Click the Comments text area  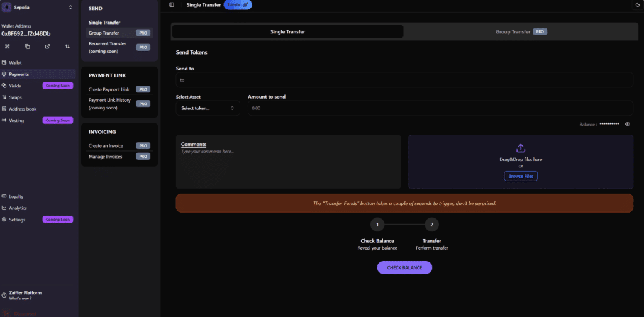(x=288, y=162)
